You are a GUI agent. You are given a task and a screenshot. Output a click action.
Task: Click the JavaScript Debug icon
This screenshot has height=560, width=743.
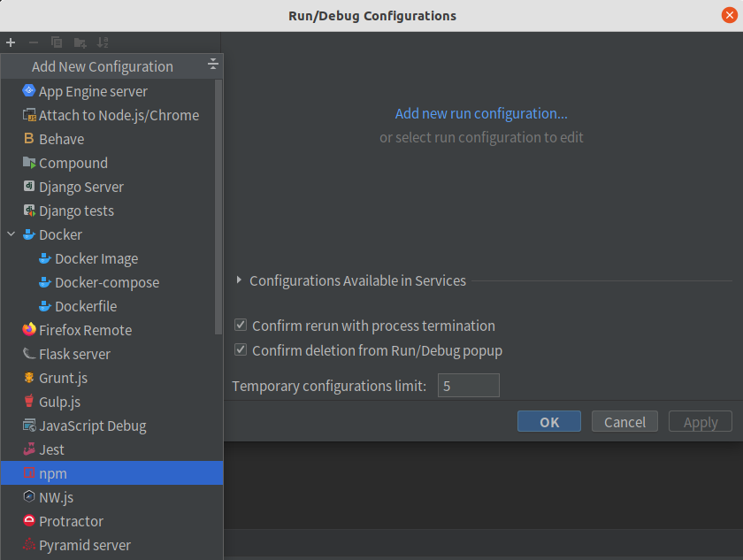click(x=29, y=425)
